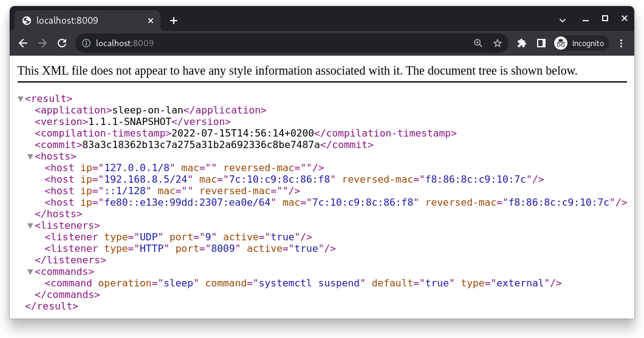
Task: Select the localhost:8009 tab
Action: [88, 21]
